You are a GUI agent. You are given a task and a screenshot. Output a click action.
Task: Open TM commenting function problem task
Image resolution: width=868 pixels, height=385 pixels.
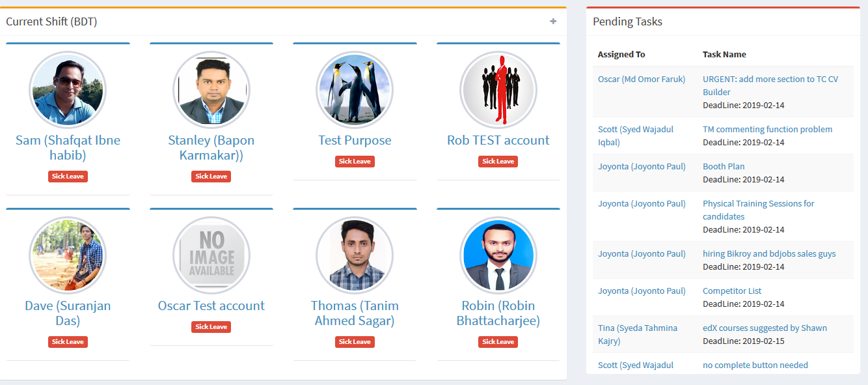coord(767,129)
